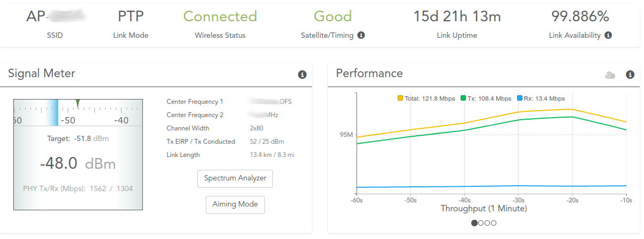Open Signal Meter info icon

click(302, 75)
